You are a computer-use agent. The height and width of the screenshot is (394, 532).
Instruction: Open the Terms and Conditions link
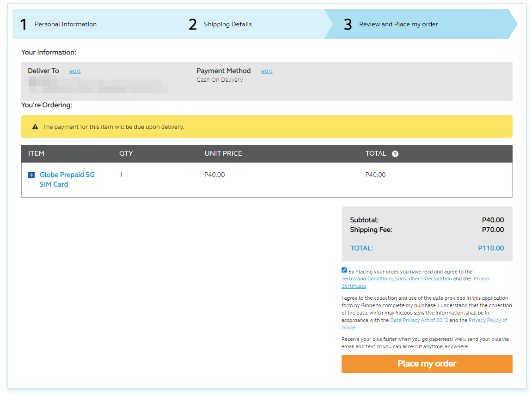click(367, 279)
